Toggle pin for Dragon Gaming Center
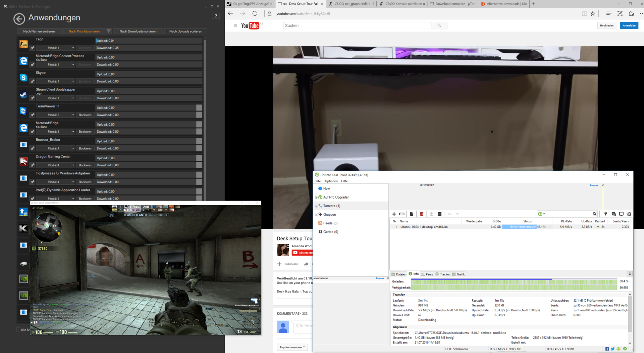 pyautogui.click(x=33, y=165)
